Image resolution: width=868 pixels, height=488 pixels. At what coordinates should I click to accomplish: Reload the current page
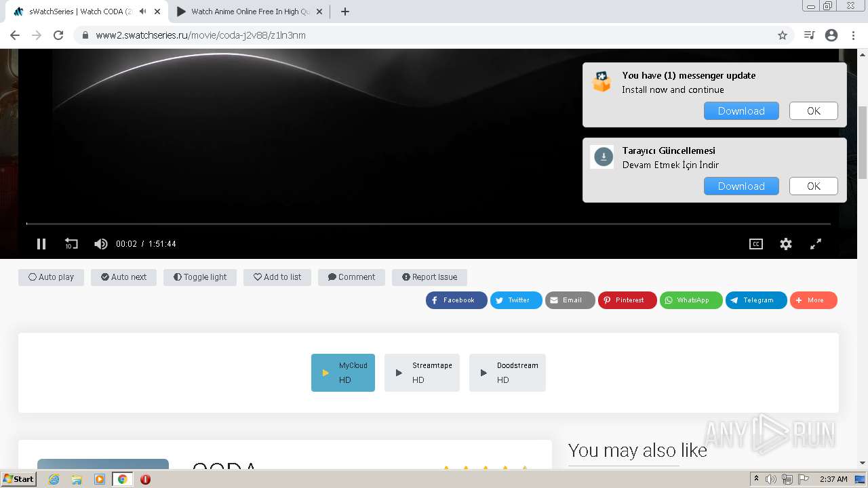coord(58,35)
